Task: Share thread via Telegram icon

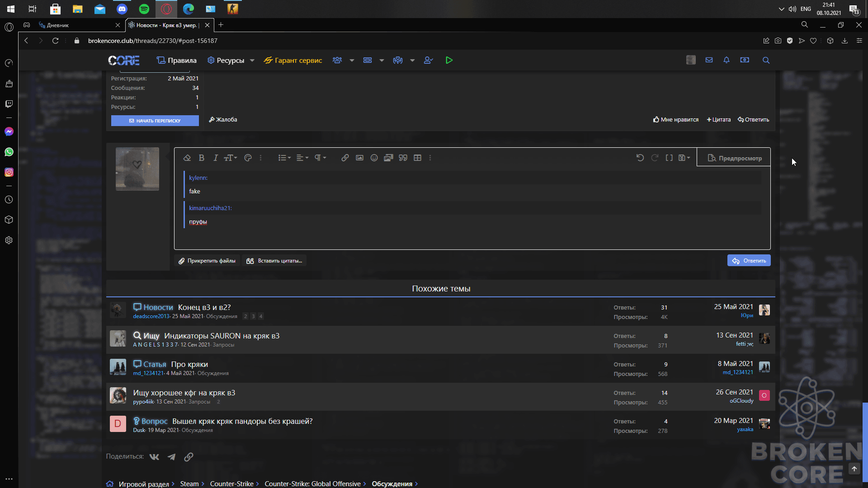Action: coord(171,457)
